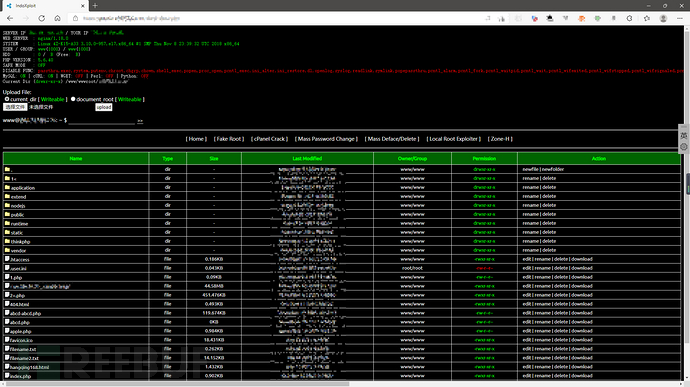The width and height of the screenshot is (690, 387).
Task: Click the index.php file icon
Action: pos(7,376)
